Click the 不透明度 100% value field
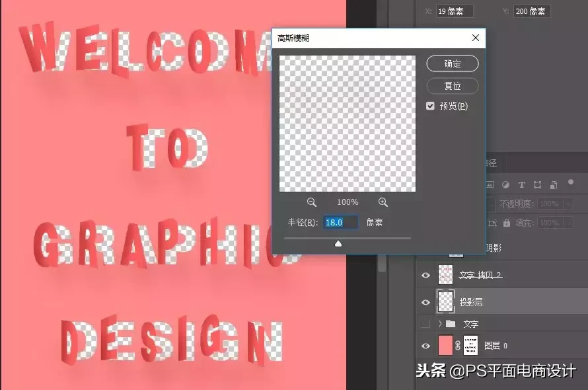The width and height of the screenshot is (588, 390). 550,204
